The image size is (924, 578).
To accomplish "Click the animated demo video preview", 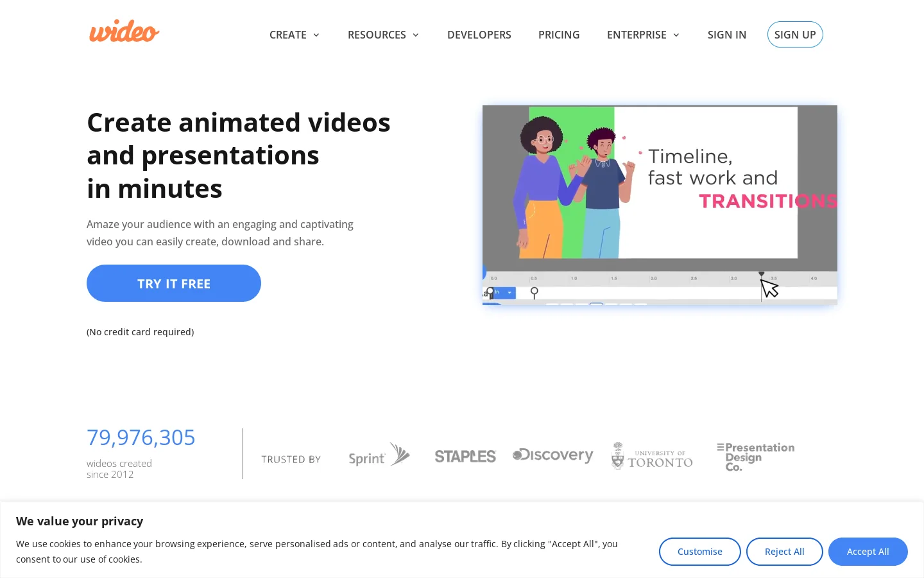I will (660, 205).
